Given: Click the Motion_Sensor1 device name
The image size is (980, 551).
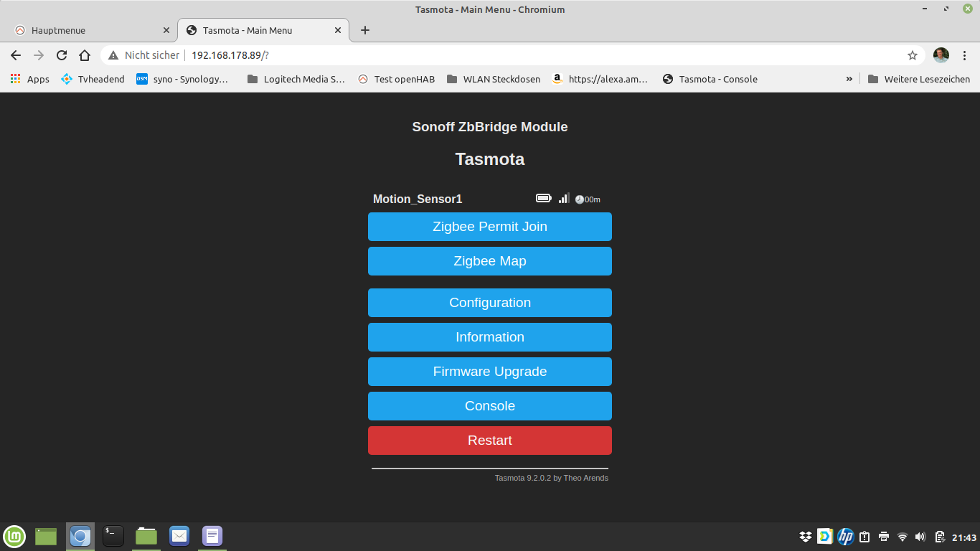Looking at the screenshot, I should pyautogui.click(x=418, y=199).
